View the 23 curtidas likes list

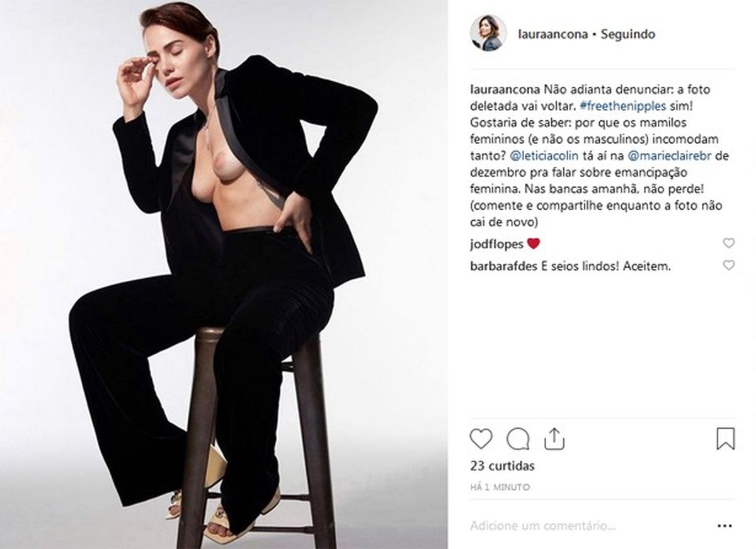tap(502, 467)
